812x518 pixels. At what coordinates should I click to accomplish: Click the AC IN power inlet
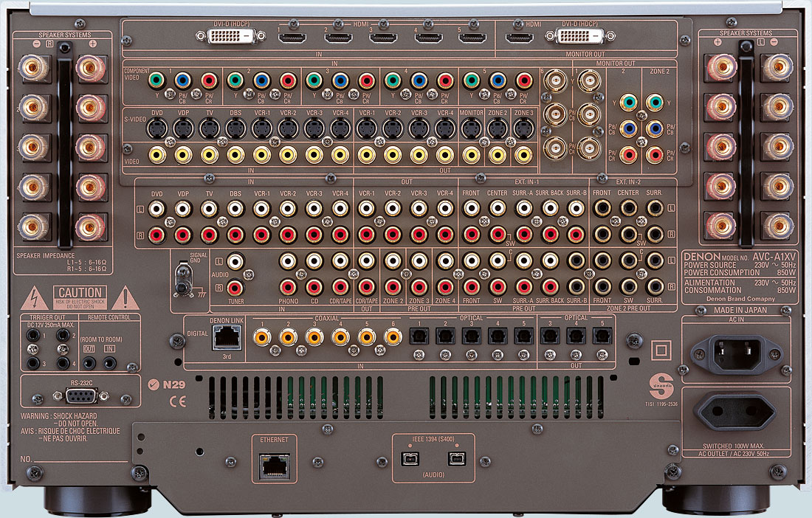[736, 354]
